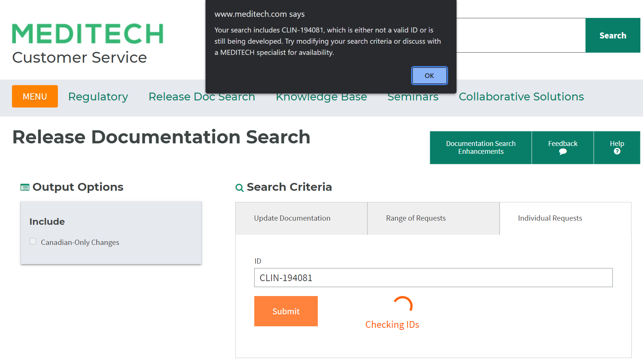Viewport: 643px width, 364px height.
Task: Go to Knowledge Base navigation link
Action: point(321,97)
